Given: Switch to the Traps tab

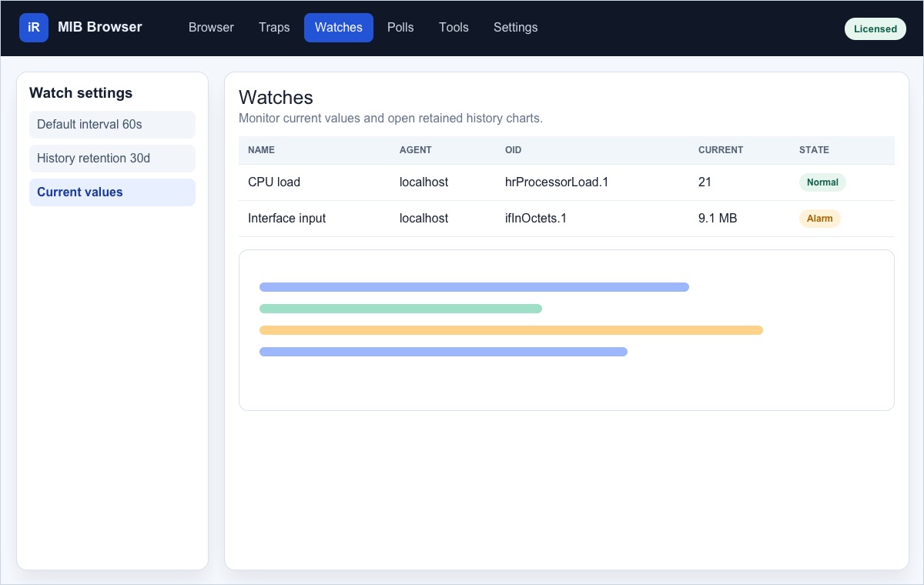Looking at the screenshot, I should click(x=274, y=28).
